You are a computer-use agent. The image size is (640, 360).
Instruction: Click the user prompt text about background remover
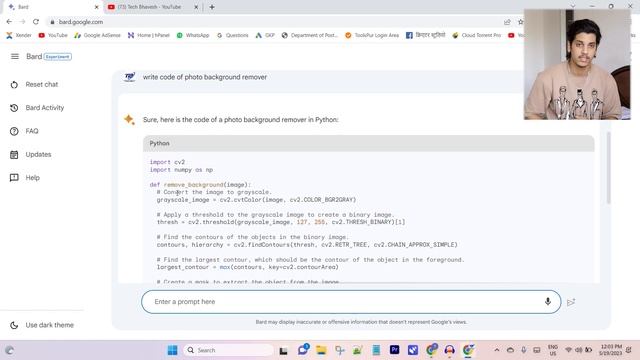click(204, 77)
